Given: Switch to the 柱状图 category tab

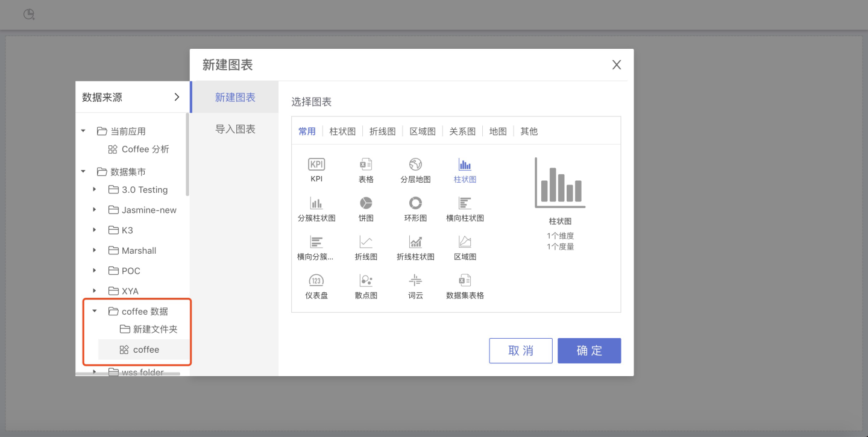Looking at the screenshot, I should [x=342, y=131].
